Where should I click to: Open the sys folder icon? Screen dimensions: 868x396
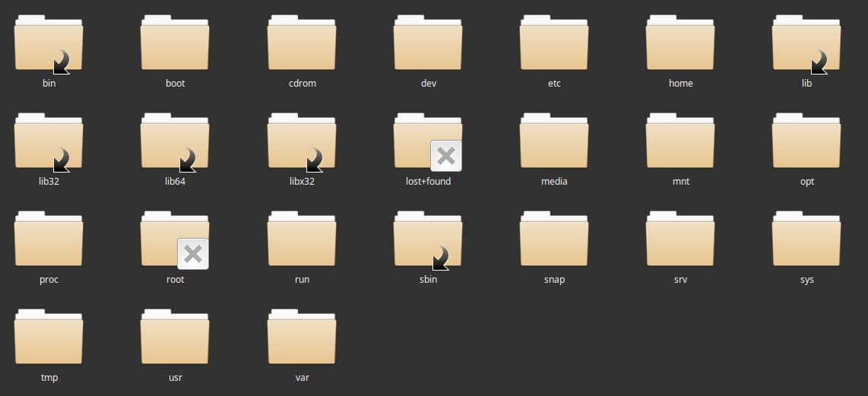(806, 239)
